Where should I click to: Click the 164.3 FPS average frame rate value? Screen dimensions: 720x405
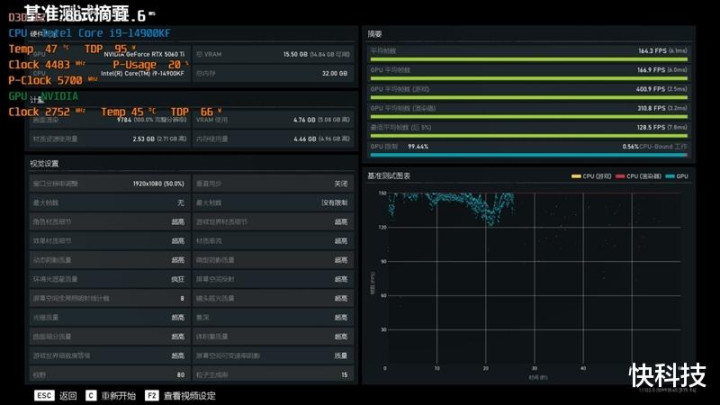click(652, 51)
